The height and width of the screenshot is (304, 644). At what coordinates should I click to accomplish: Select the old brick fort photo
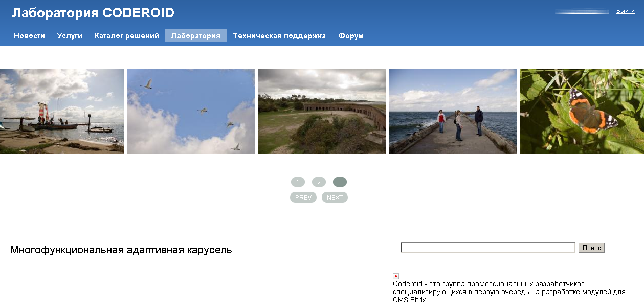click(322, 111)
